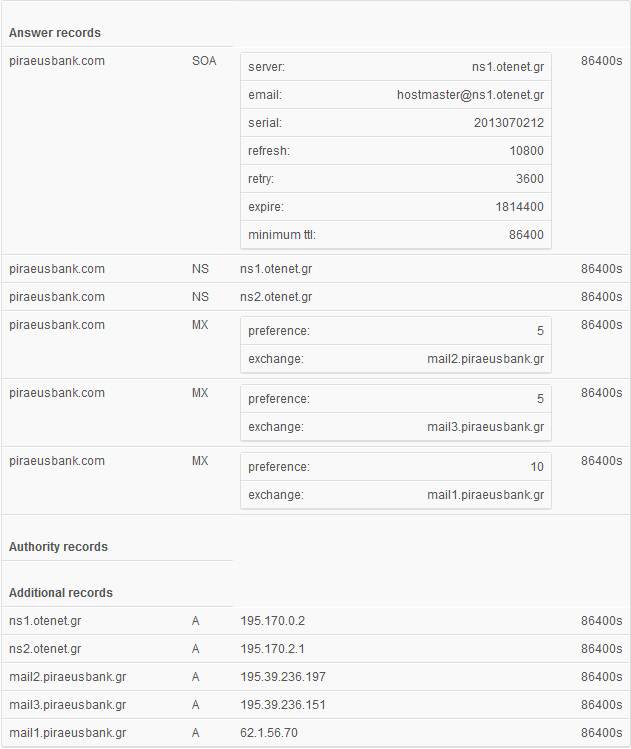Click the Authority records heading
Screen dimensions: 631x749
click(58, 547)
